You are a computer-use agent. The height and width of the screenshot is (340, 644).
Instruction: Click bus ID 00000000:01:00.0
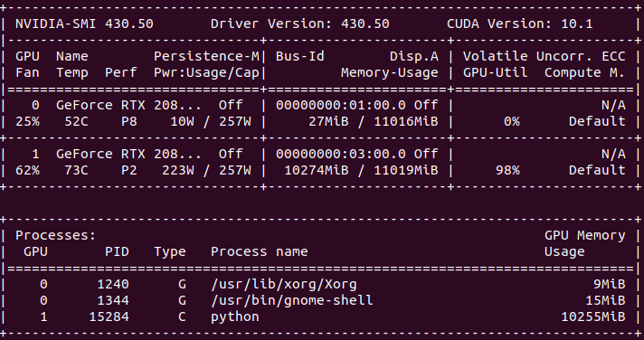point(340,105)
